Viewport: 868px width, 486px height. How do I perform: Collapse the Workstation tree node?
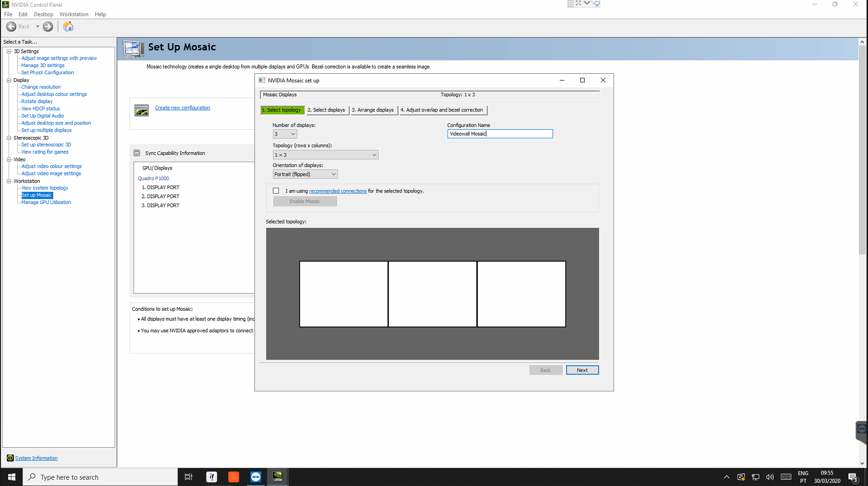(x=9, y=181)
